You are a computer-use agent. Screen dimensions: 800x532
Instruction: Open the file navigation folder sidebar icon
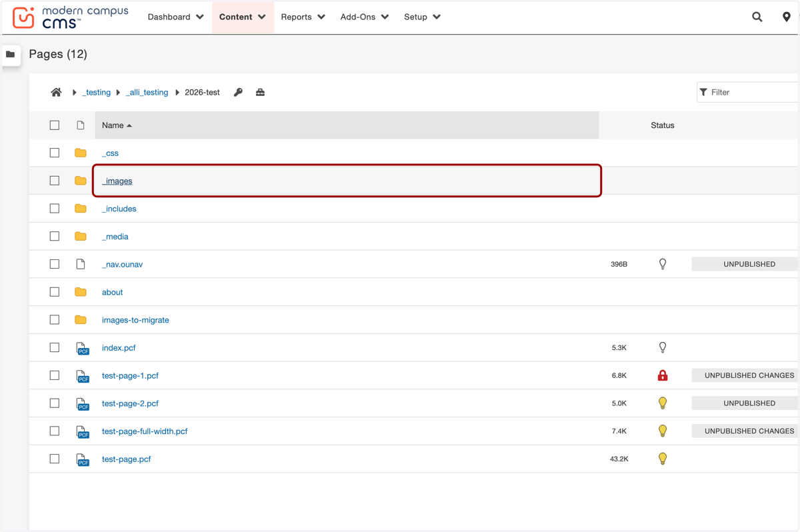coord(11,55)
